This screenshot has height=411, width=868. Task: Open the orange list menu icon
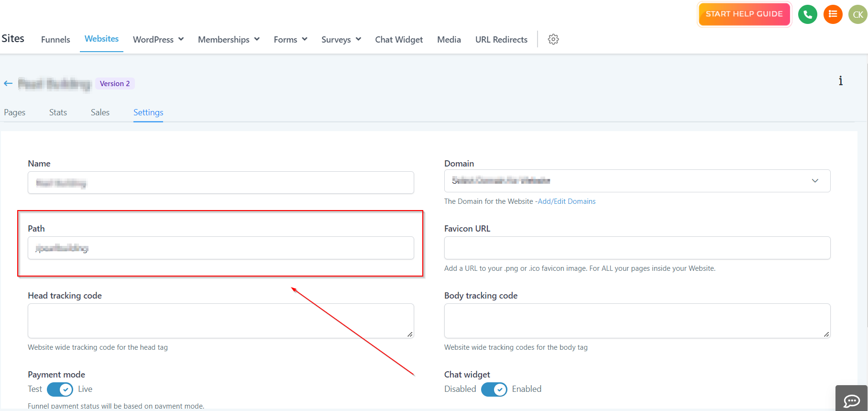tap(833, 14)
